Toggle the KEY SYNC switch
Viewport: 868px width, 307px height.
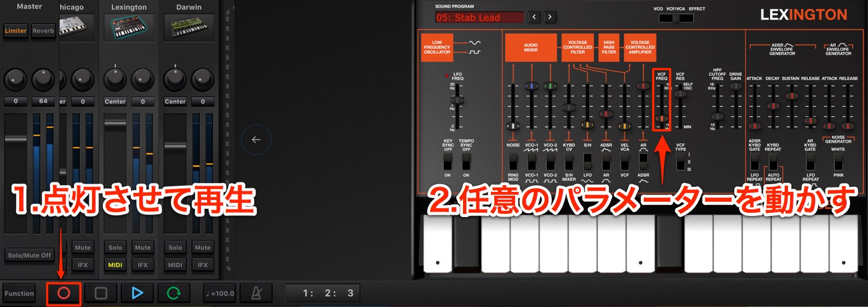pyautogui.click(x=448, y=162)
